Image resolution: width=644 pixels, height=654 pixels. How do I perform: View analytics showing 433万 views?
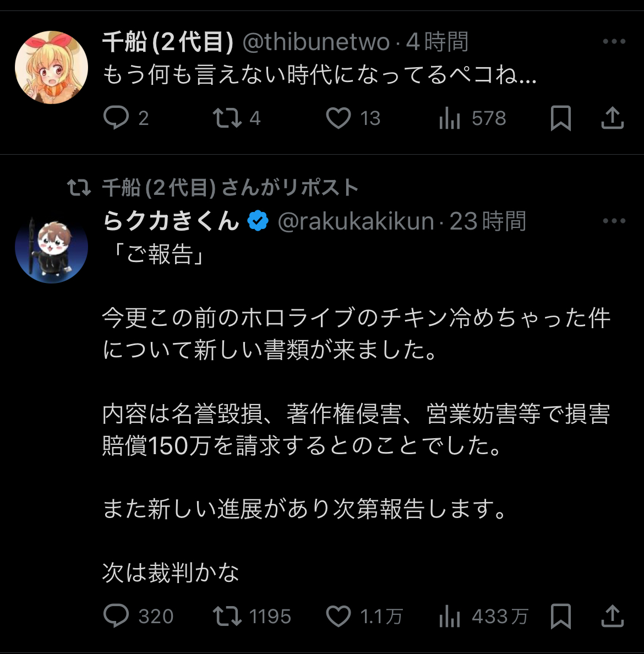coord(450,616)
